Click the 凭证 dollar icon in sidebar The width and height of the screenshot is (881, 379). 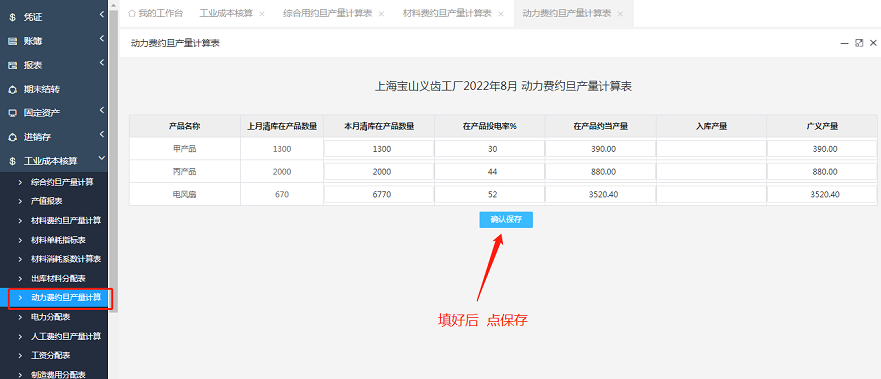tap(12, 17)
